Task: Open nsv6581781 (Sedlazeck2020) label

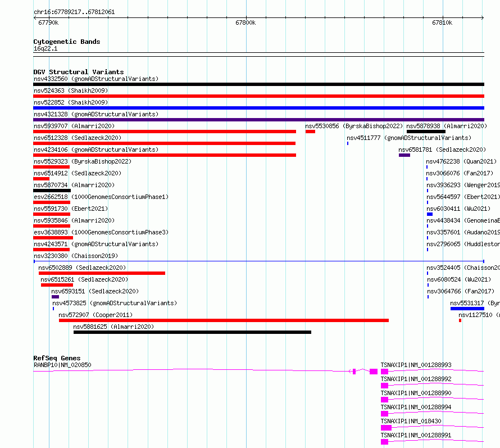Action: point(442,150)
